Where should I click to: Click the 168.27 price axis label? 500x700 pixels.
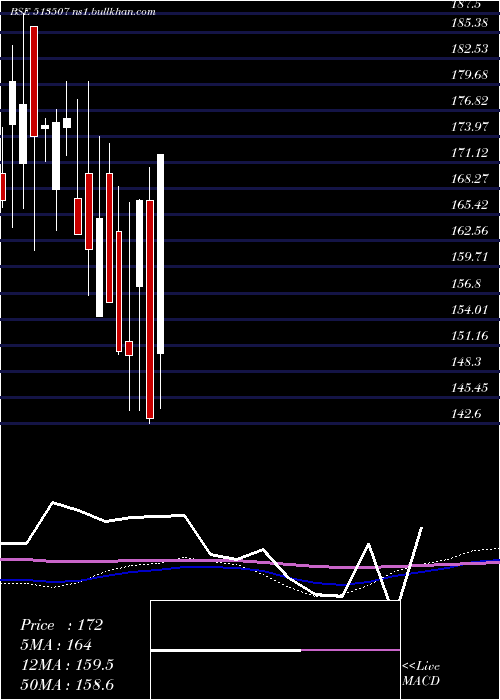tap(470, 179)
